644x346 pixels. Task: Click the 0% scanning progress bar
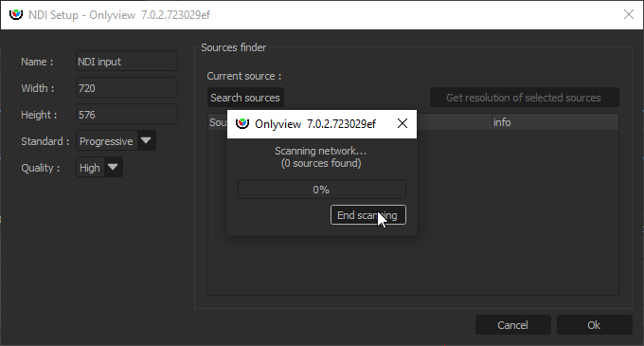[322, 190]
